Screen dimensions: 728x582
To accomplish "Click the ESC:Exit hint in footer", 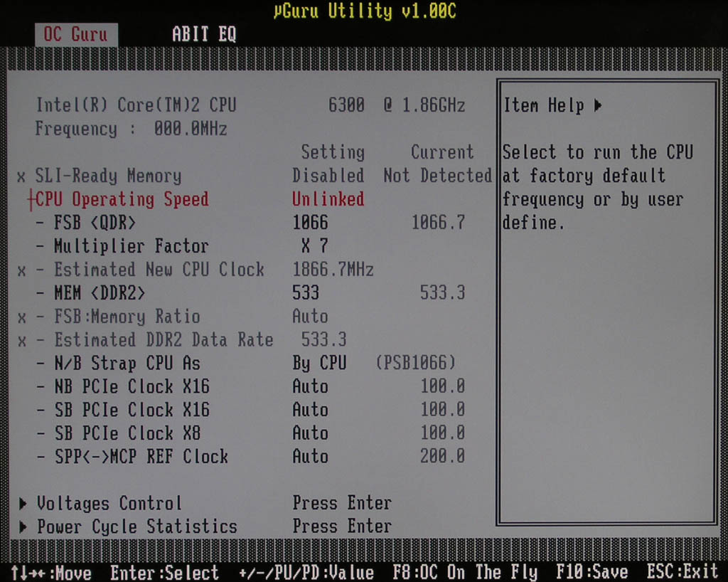I will pos(683,572).
